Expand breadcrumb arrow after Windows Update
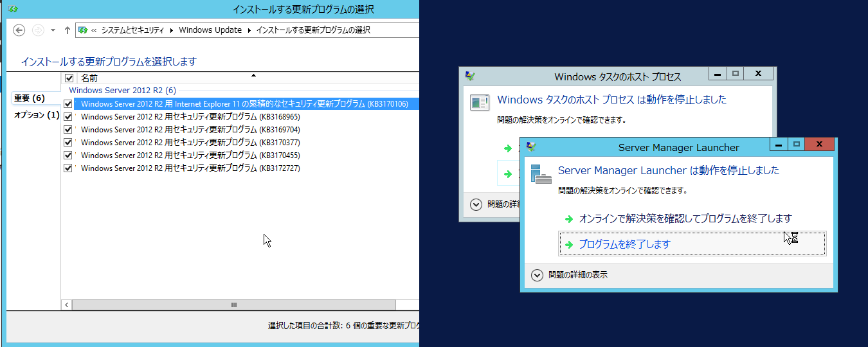This screenshot has width=868, height=347. pyautogui.click(x=249, y=30)
